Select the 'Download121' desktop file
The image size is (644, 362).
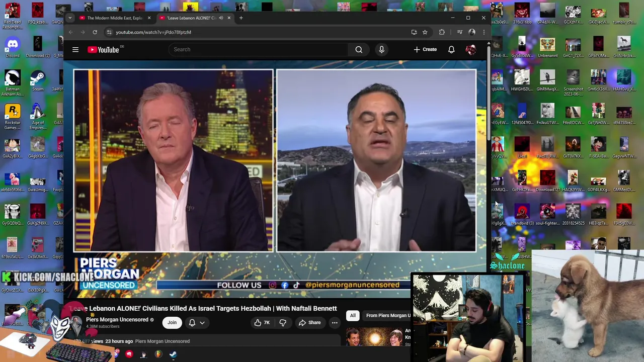pos(547,182)
